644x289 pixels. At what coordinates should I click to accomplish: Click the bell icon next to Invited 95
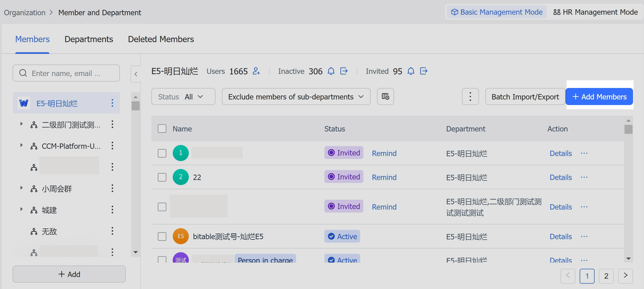tap(411, 71)
